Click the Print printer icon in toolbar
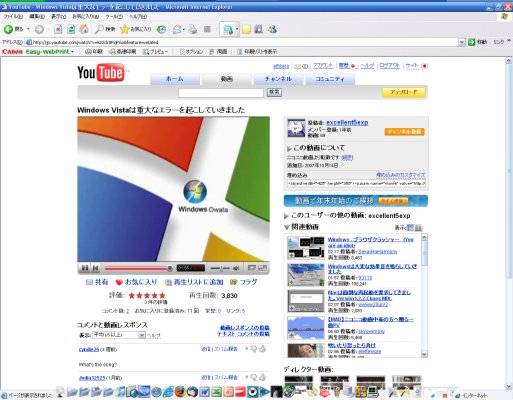513x400 pixels. tap(193, 29)
